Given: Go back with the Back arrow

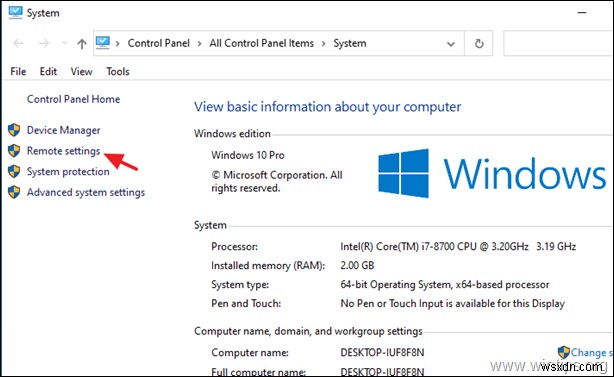Looking at the screenshot, I should point(18,43).
